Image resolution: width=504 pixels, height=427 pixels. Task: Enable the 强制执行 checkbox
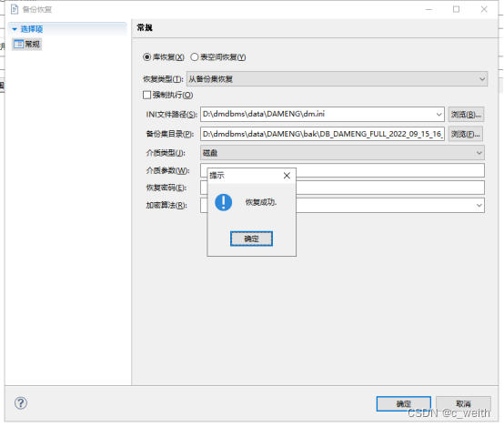[x=146, y=95]
